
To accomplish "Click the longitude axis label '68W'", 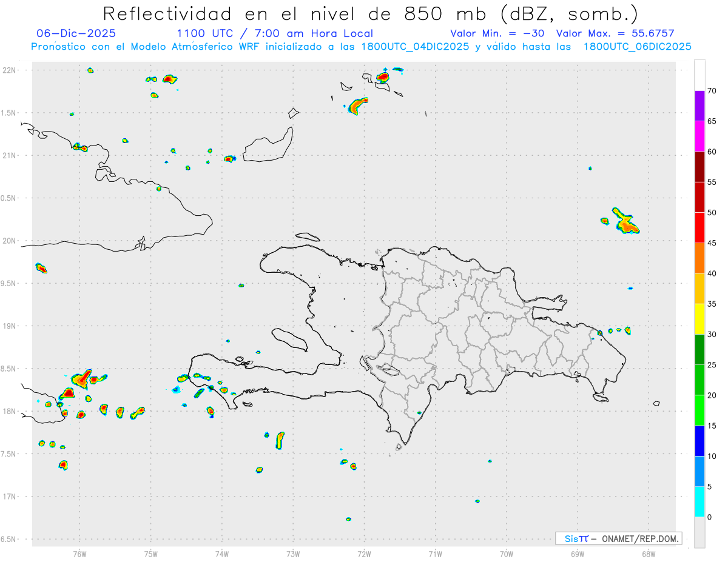I will (x=649, y=553).
